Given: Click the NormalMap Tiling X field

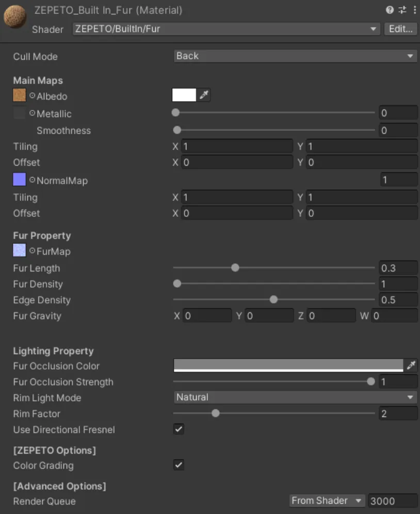Looking at the screenshot, I should pyautogui.click(x=237, y=197).
